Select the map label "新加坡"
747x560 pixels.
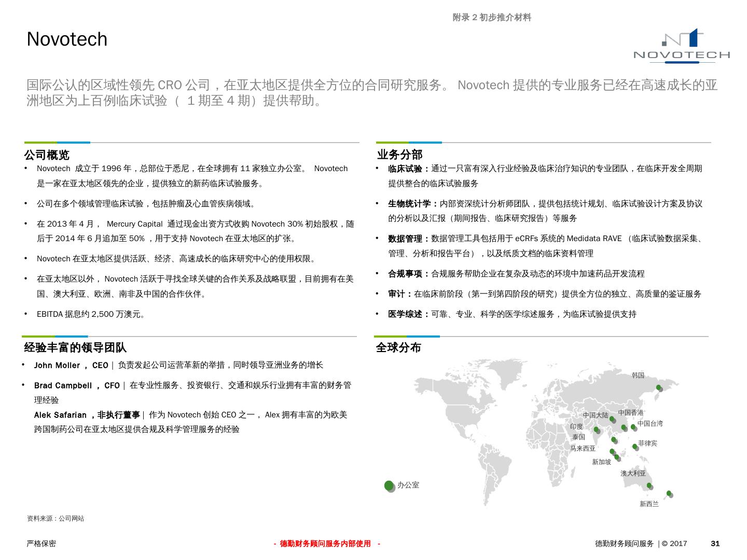[x=602, y=462]
